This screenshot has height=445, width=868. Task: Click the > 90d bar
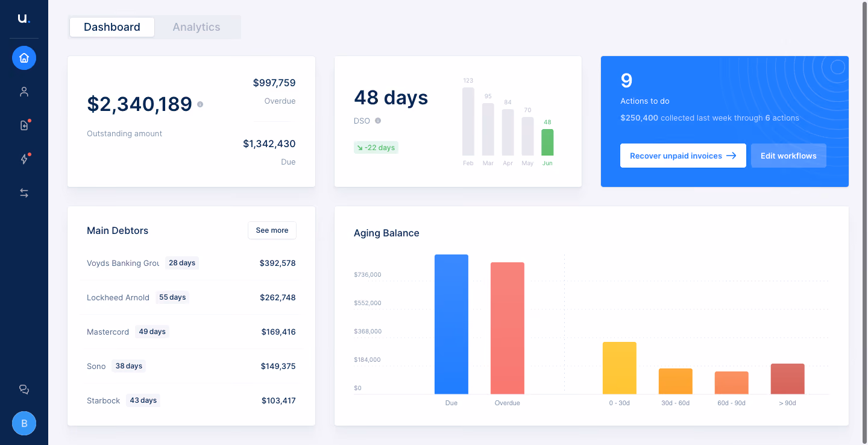tap(788, 379)
